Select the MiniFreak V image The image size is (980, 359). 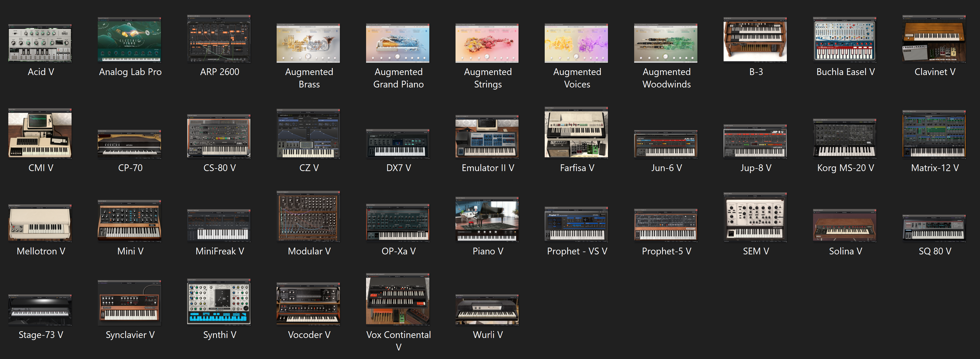pos(219,226)
